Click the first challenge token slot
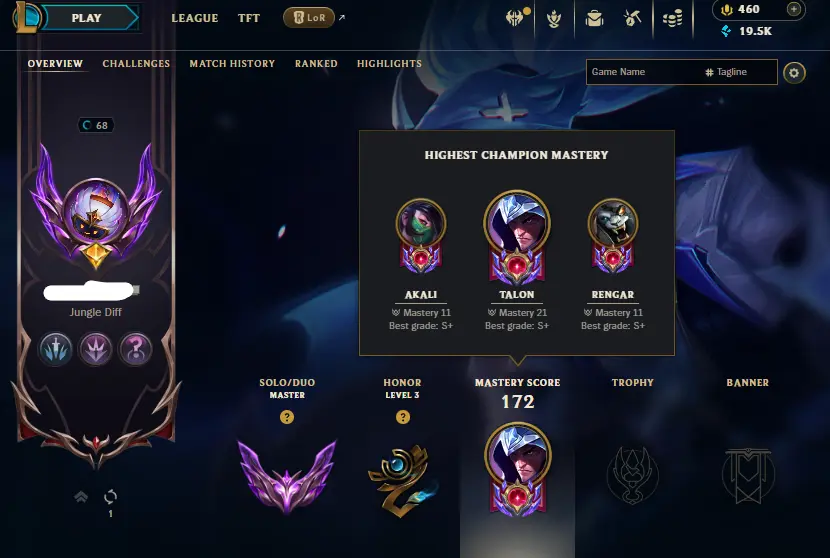This screenshot has height=558, width=830. pyautogui.click(x=55, y=349)
